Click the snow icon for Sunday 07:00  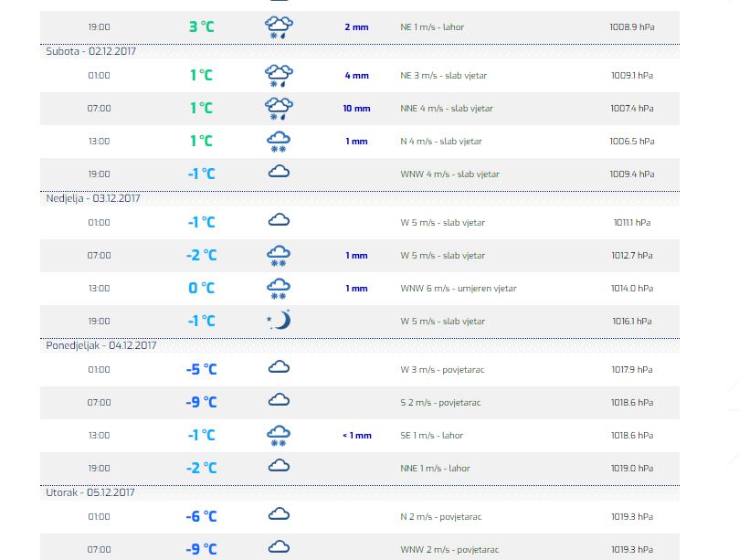click(279, 256)
